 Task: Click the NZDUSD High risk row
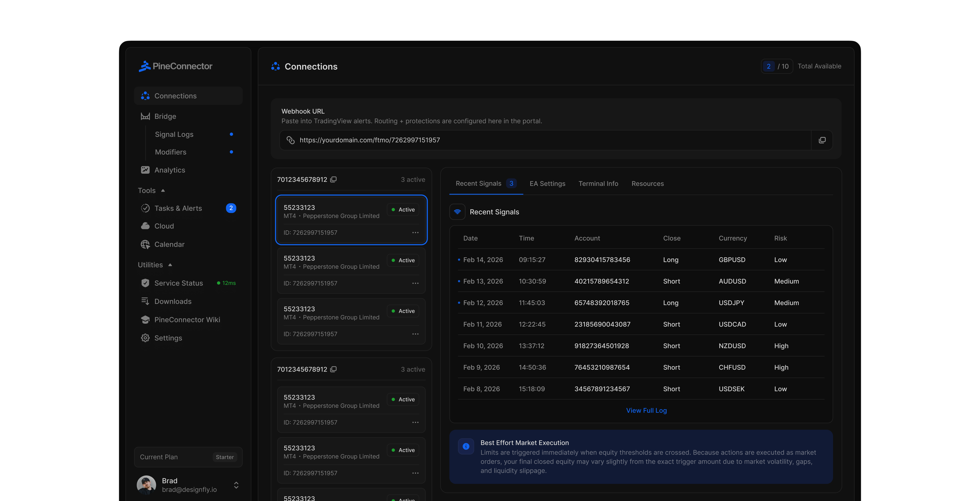click(x=641, y=346)
